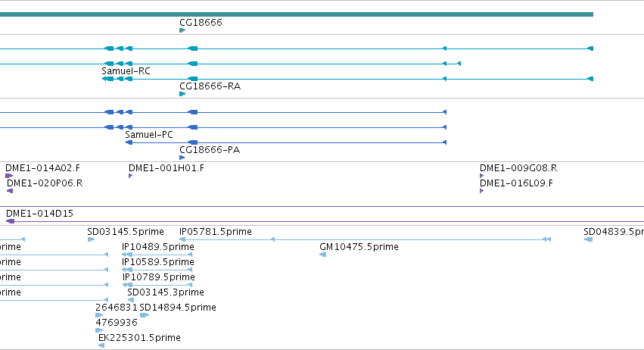Screen dimensions: 644x350
Task: Click the DME1-009G08.R arrow marker
Action: [482, 176]
